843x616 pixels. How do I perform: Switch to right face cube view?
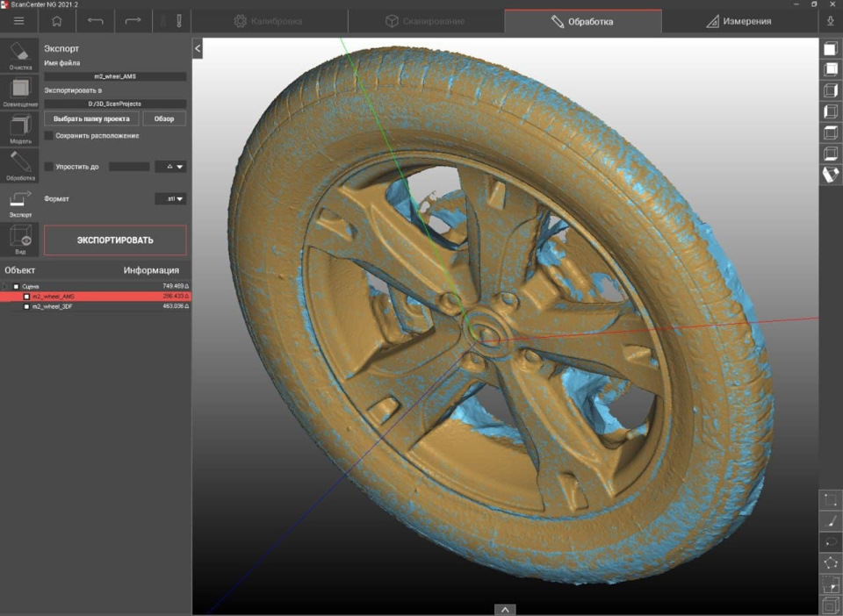coord(831,90)
